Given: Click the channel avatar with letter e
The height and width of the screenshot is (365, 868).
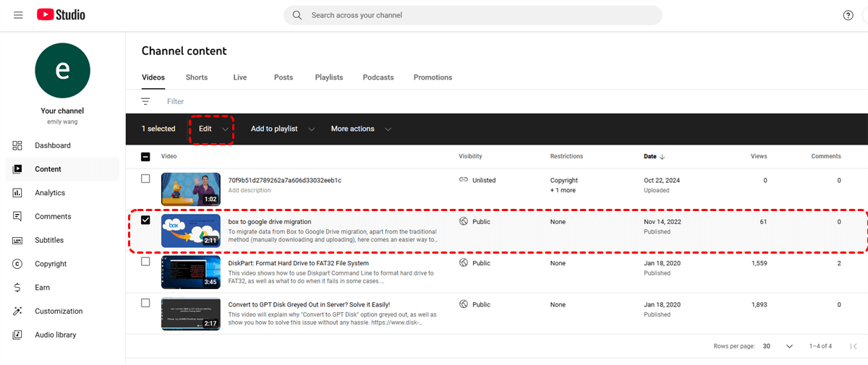Looking at the screenshot, I should [63, 70].
